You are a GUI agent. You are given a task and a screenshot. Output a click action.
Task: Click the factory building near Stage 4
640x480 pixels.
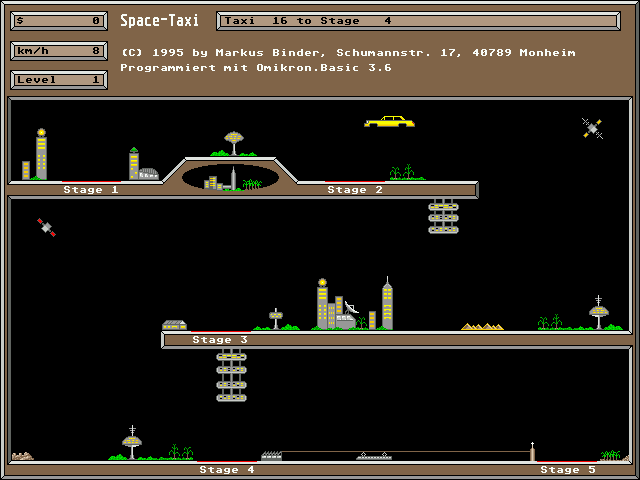click(x=271, y=456)
